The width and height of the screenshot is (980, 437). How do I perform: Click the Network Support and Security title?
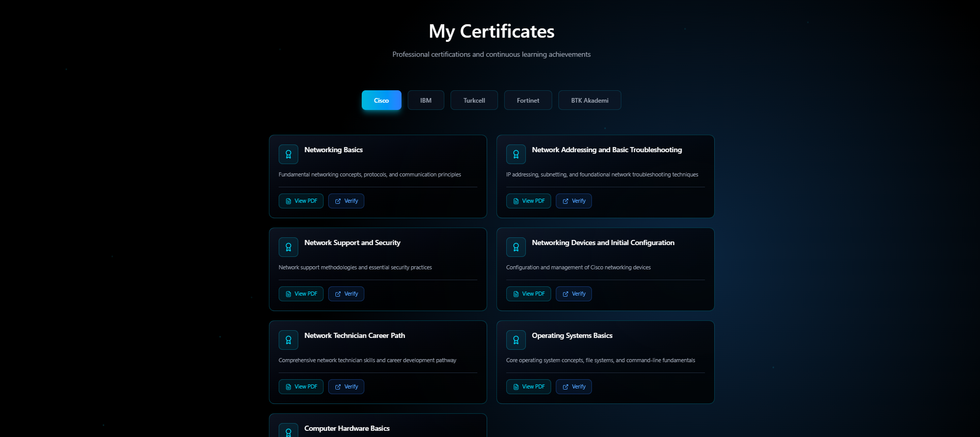click(x=352, y=242)
